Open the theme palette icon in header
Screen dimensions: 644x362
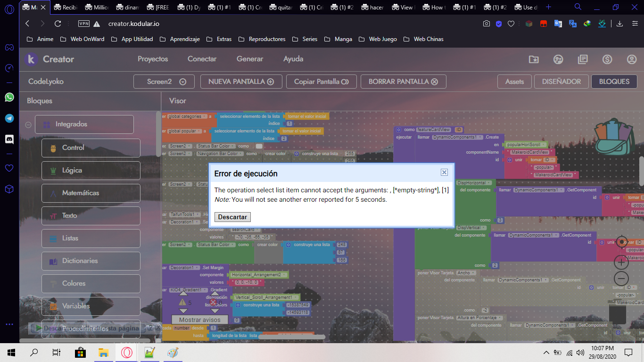pyautogui.click(x=558, y=59)
